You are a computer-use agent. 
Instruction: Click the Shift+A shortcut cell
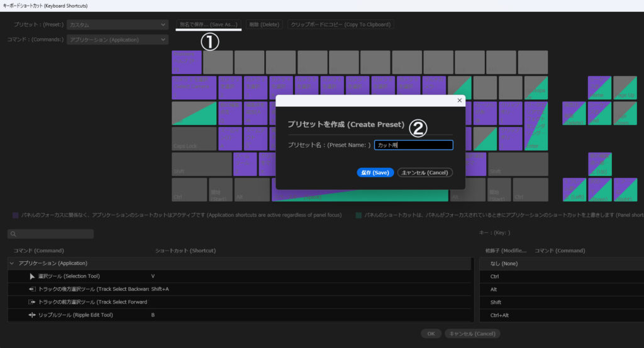160,289
